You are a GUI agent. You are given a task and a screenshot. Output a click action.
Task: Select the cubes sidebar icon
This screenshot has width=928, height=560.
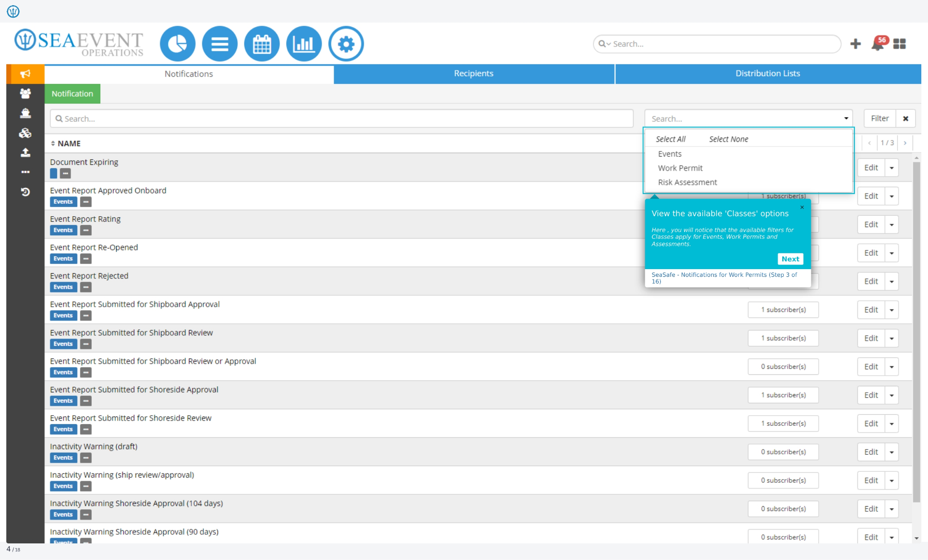coord(25,133)
